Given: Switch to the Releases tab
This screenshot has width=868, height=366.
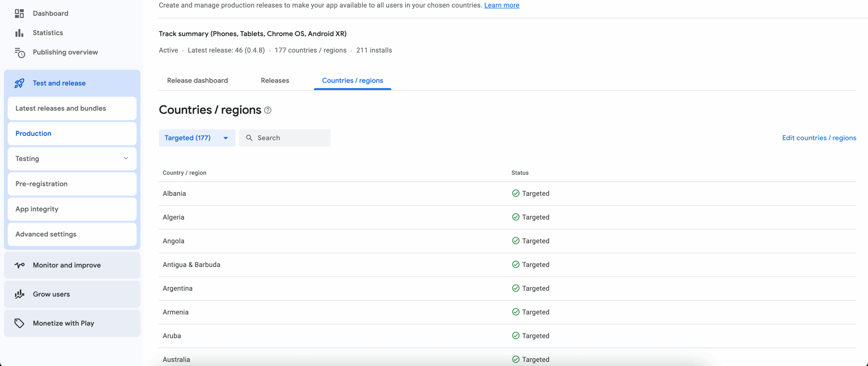Looking at the screenshot, I should click(x=275, y=80).
